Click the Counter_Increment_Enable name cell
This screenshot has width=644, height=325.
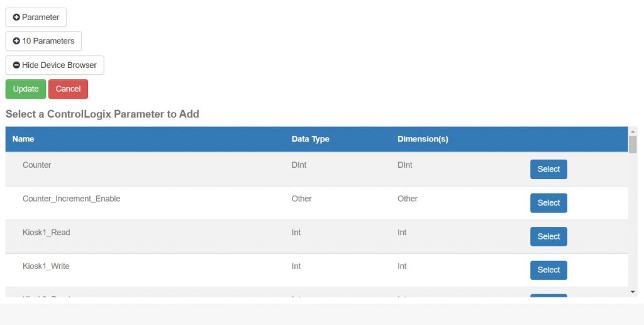pyautogui.click(x=72, y=199)
